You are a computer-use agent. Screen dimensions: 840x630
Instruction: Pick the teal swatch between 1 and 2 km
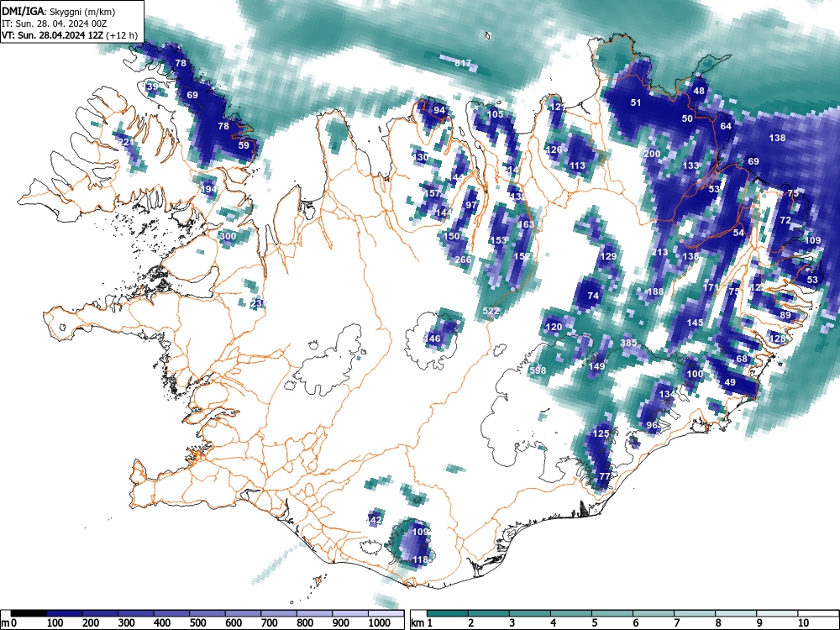448,613
